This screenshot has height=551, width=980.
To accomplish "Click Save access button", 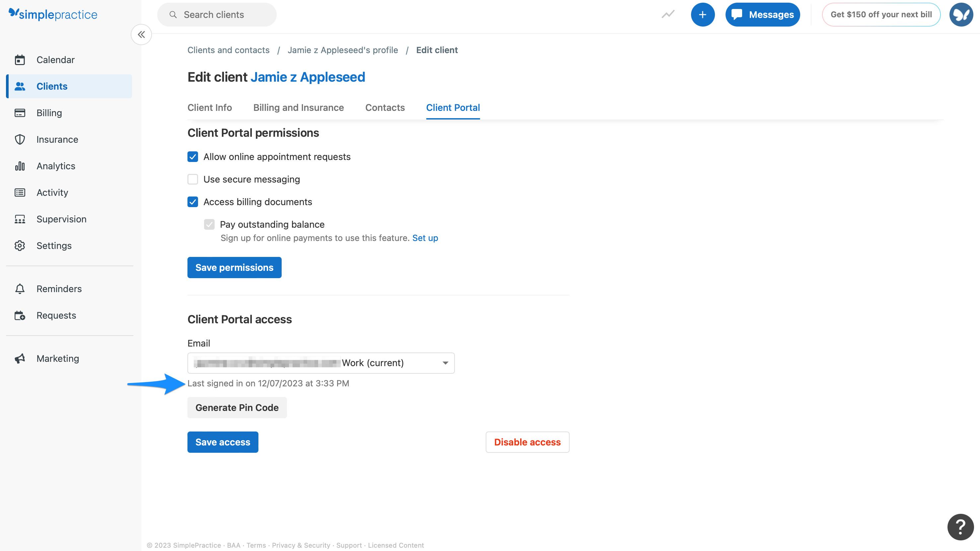I will coord(223,442).
